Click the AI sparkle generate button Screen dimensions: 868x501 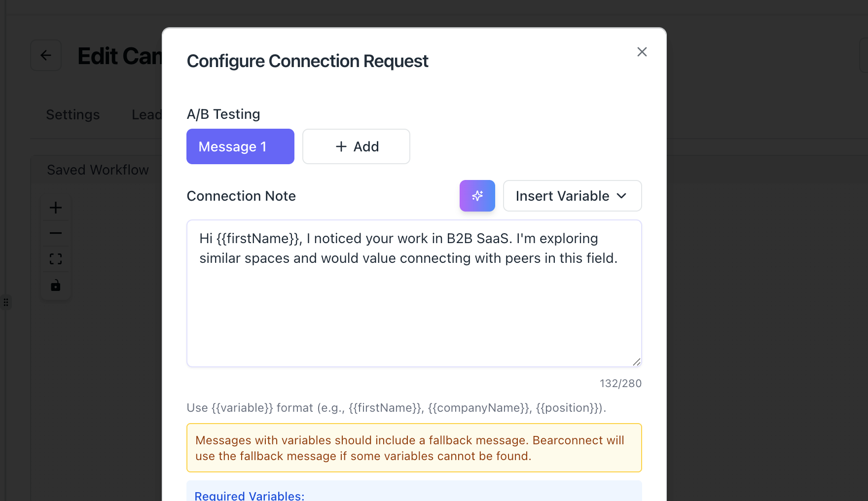pyautogui.click(x=477, y=196)
